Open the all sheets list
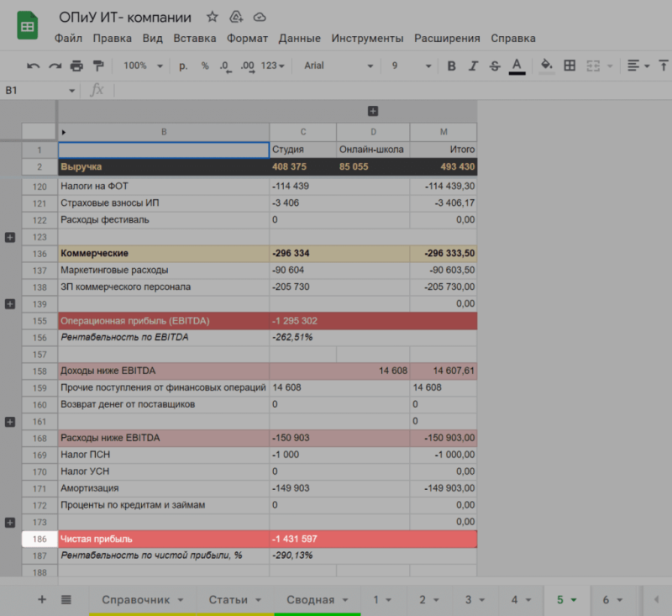The image size is (672, 616). (x=66, y=599)
